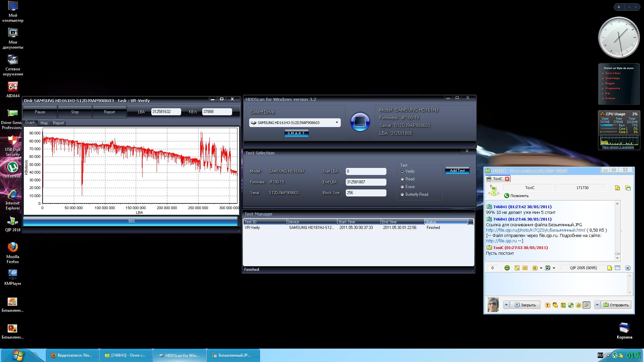The width and height of the screenshot is (644, 362).
Task: Select the VR-Verify row in Test Manager
Action: pos(358,228)
